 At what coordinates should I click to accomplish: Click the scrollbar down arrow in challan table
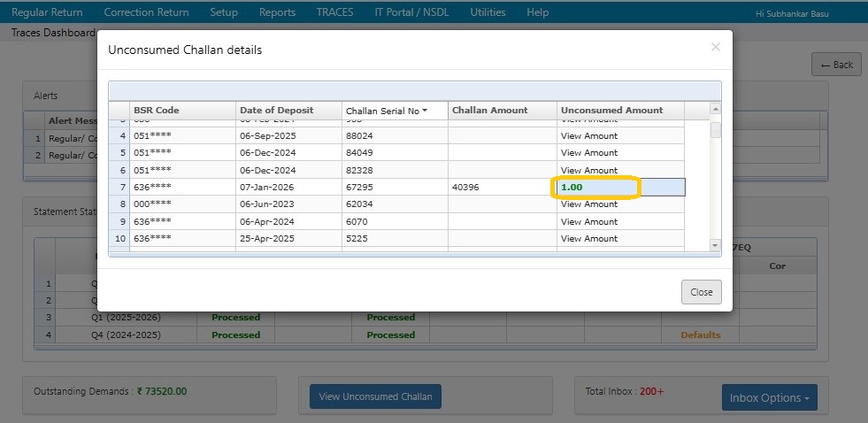(x=715, y=245)
